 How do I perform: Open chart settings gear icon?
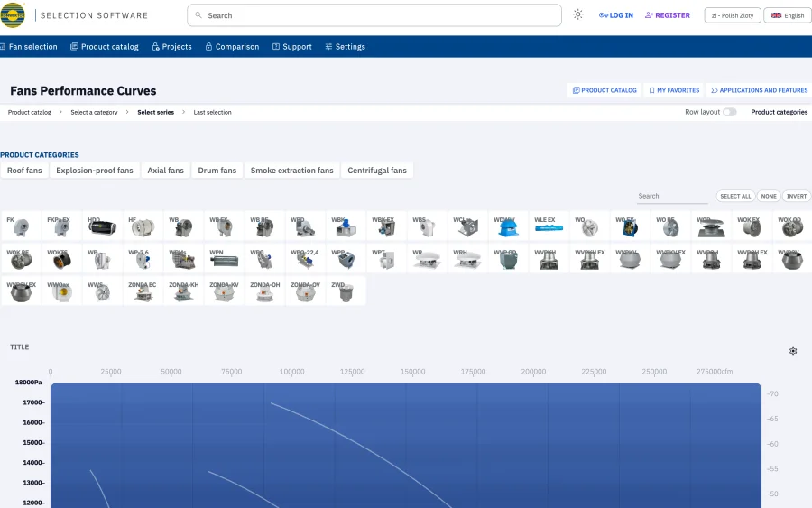pyautogui.click(x=793, y=351)
